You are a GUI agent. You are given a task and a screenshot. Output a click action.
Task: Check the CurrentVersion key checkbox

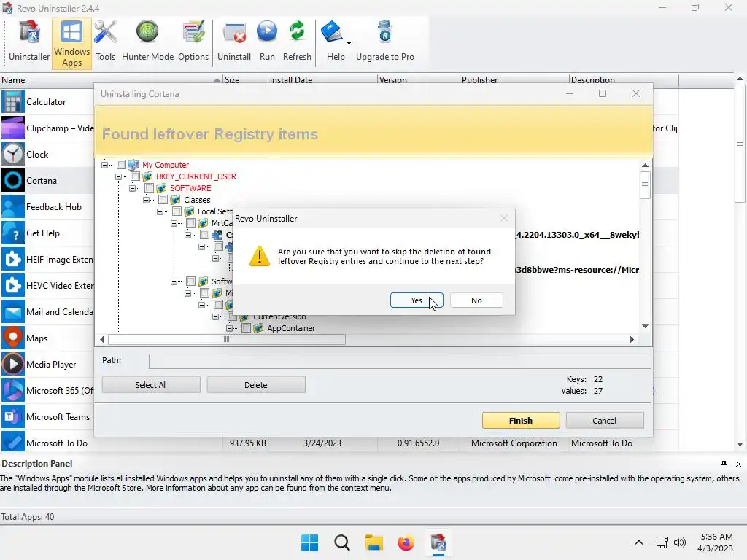pyautogui.click(x=233, y=316)
